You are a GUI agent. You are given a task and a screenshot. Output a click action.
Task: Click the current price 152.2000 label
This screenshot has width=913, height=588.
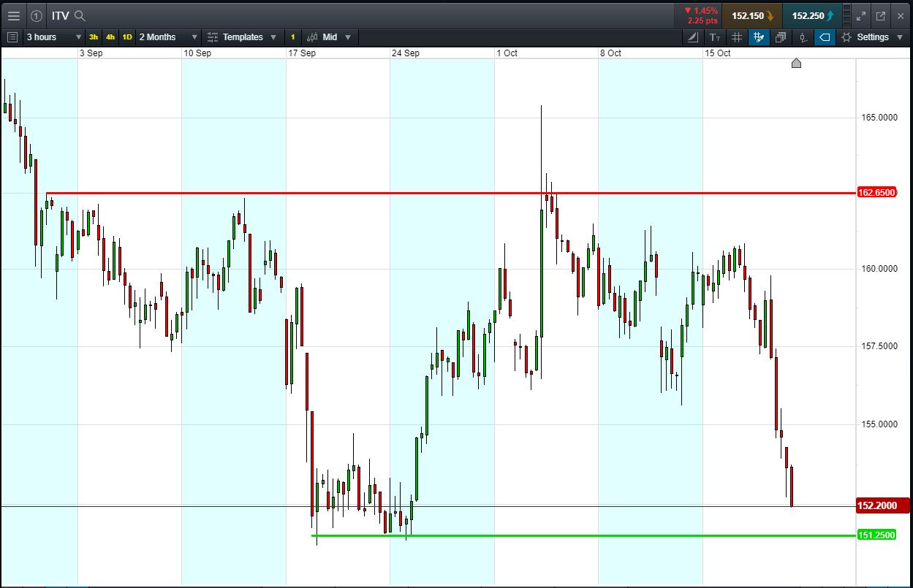[882, 505]
